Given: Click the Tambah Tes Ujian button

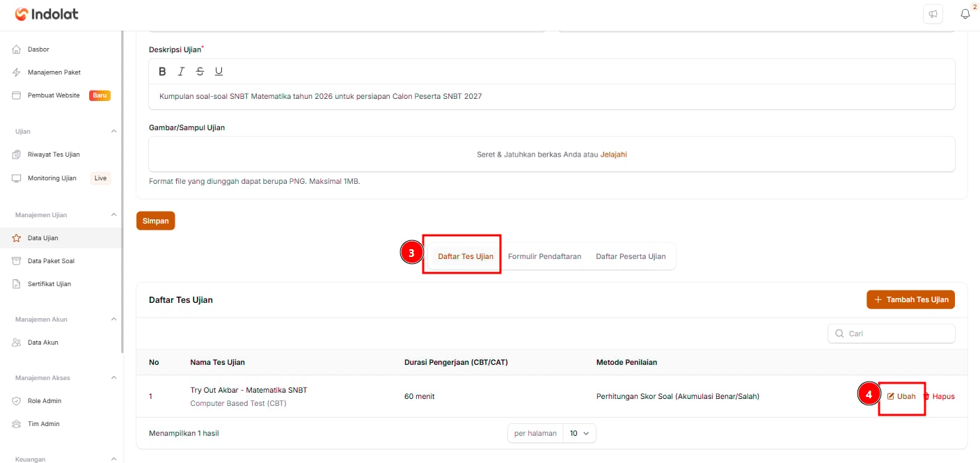Looking at the screenshot, I should pyautogui.click(x=911, y=299).
